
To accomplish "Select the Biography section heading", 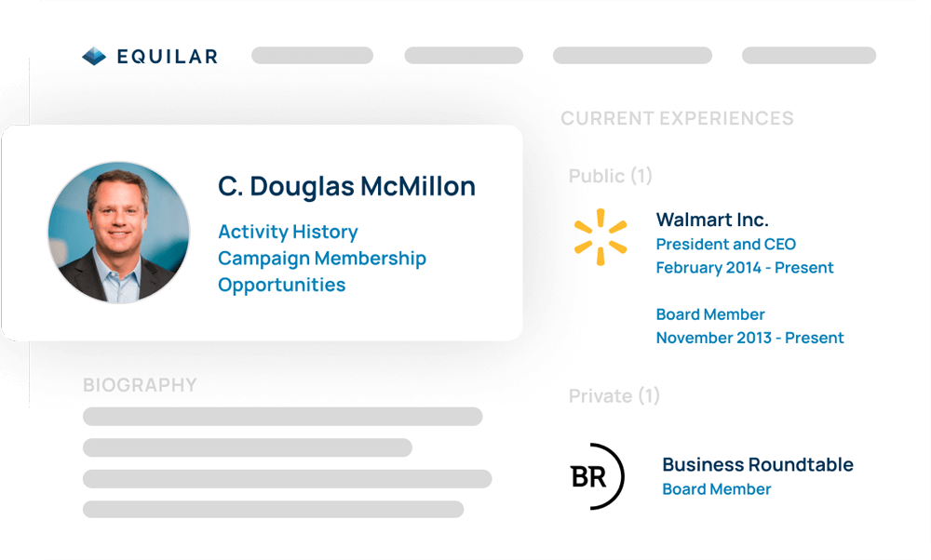I will point(140,385).
